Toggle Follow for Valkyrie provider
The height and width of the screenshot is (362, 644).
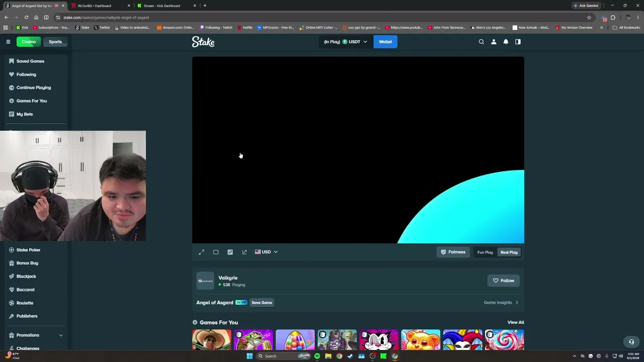504,281
